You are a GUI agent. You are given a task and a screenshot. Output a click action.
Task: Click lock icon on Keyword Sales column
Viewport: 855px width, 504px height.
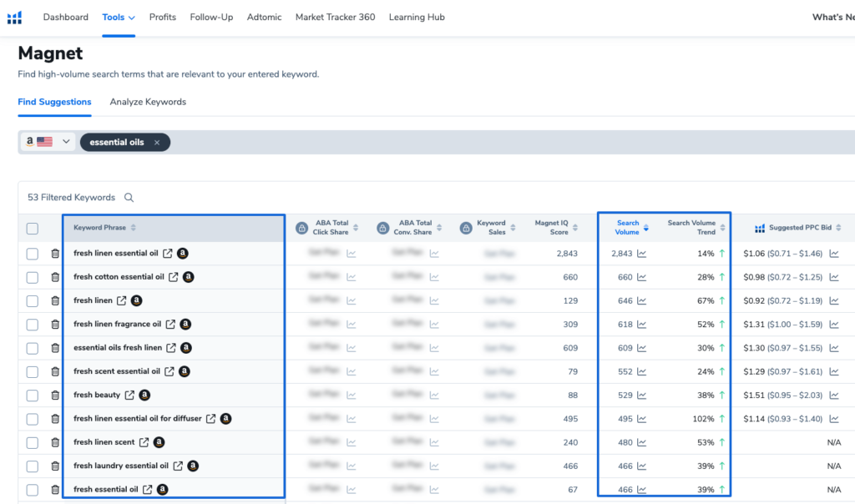point(466,228)
